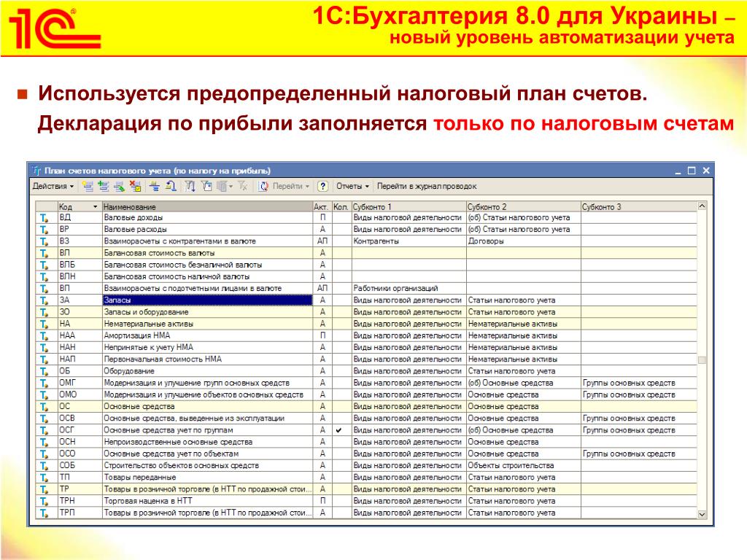This screenshot has height=560, width=747.
Task: Click the account icon in row ВР
Action: 44,230
